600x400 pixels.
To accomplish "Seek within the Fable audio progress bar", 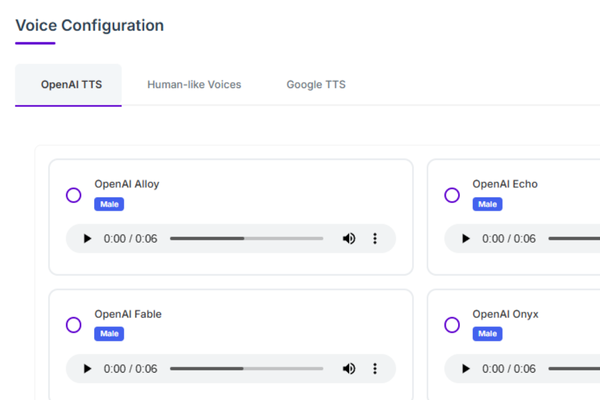I will tap(246, 369).
